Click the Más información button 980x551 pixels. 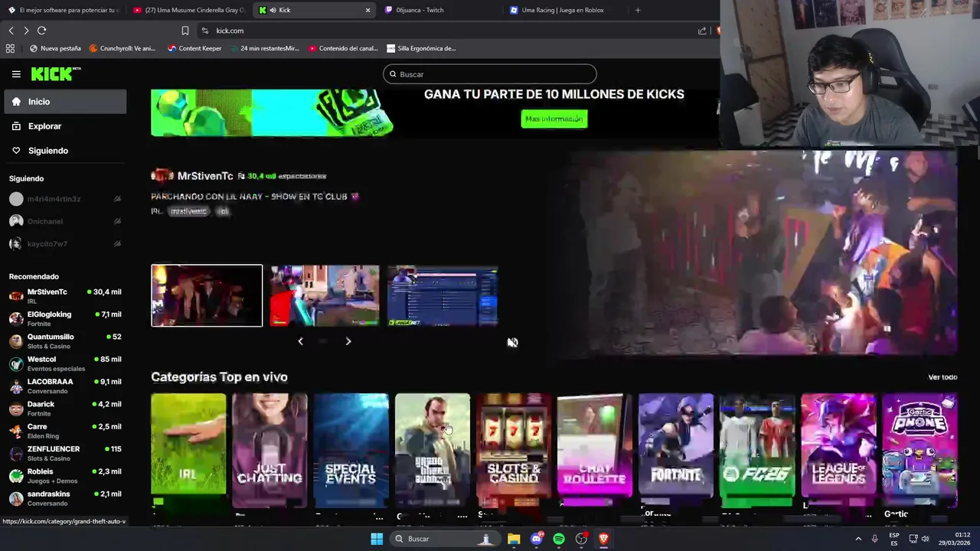pos(554,119)
